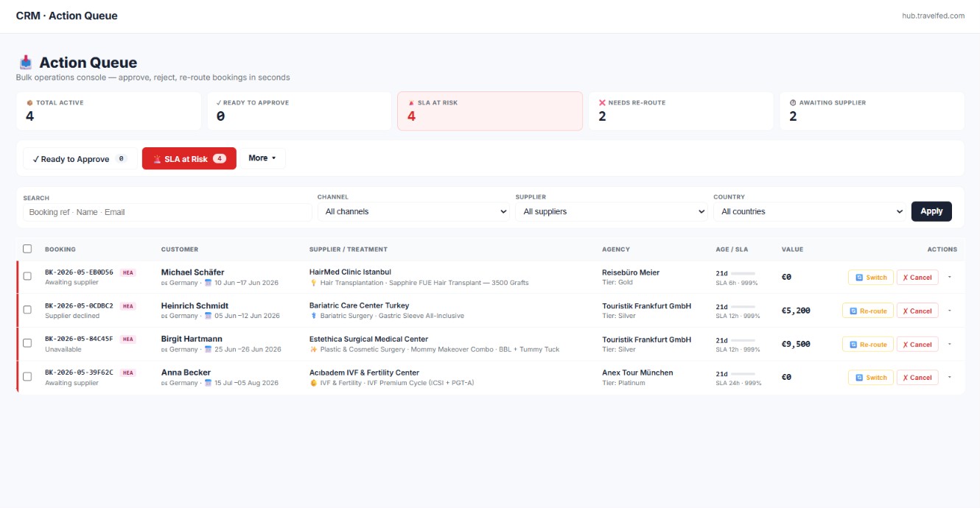Expand the More filter menu
This screenshot has width=980, height=508.
pos(262,158)
